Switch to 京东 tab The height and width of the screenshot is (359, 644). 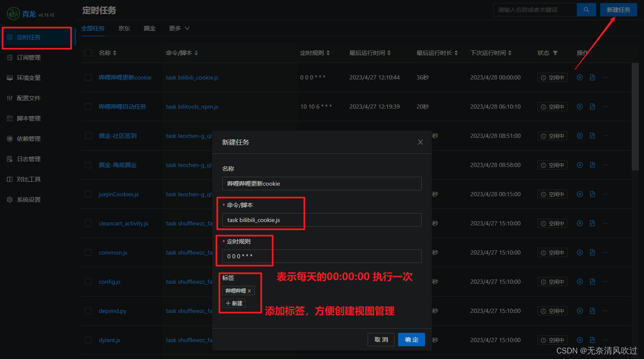[124, 28]
